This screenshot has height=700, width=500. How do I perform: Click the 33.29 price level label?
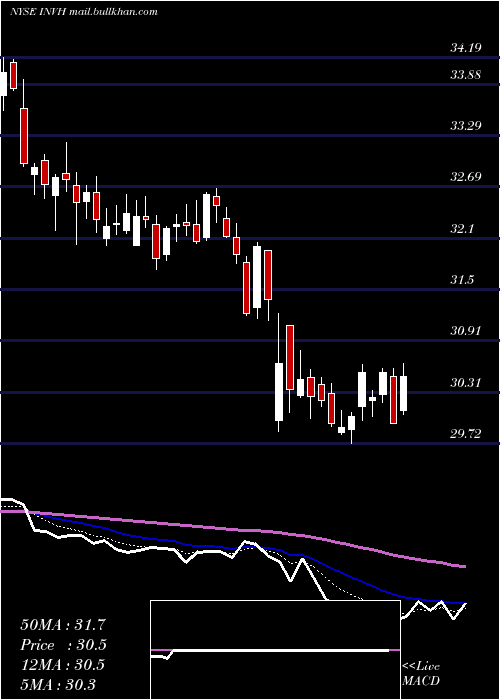[466, 125]
